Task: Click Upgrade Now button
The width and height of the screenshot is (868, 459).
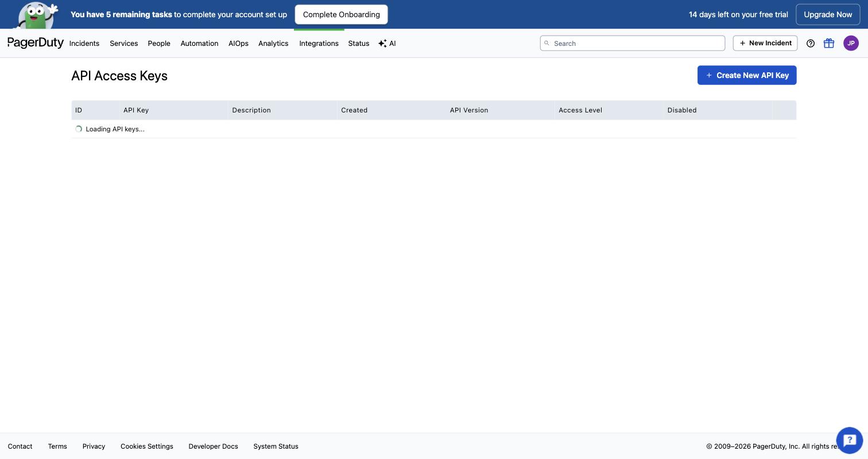Action: pyautogui.click(x=828, y=14)
